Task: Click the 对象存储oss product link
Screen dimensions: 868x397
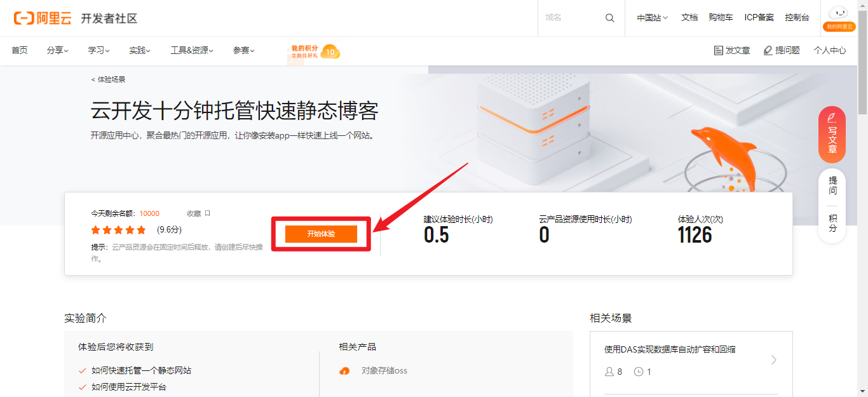Action: (384, 371)
